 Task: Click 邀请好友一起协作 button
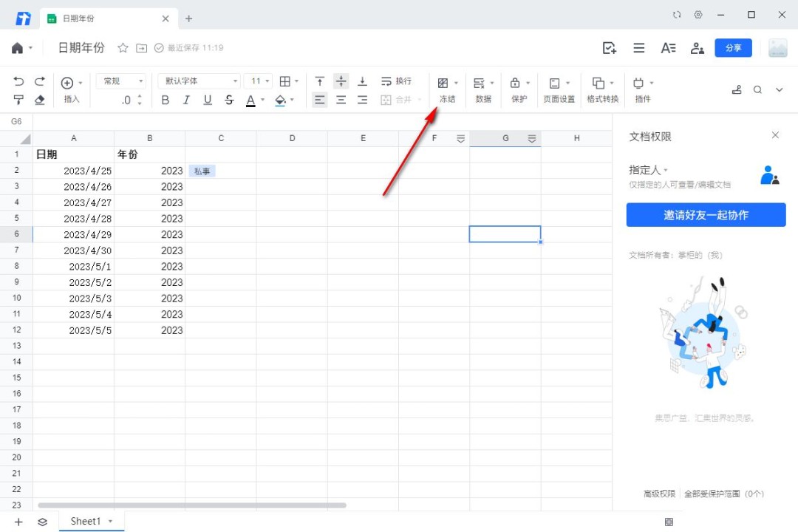coord(706,215)
